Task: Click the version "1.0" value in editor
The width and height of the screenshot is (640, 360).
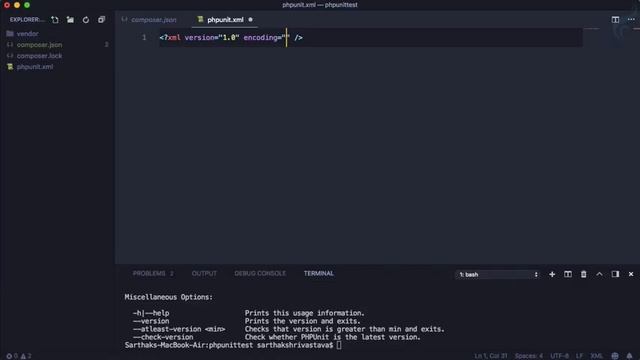Action: pos(229,38)
